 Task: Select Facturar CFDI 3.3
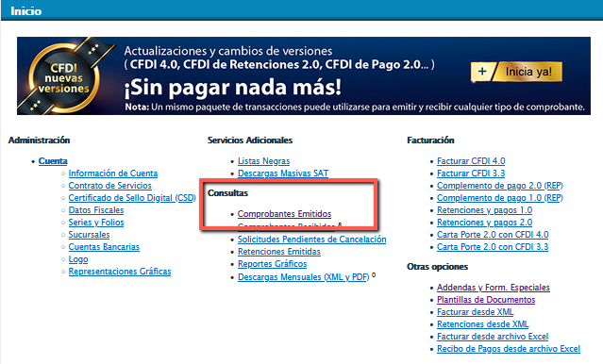coord(471,174)
